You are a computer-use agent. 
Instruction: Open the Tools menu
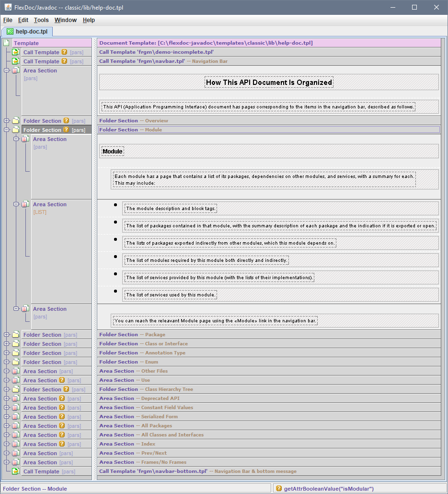pyautogui.click(x=41, y=20)
